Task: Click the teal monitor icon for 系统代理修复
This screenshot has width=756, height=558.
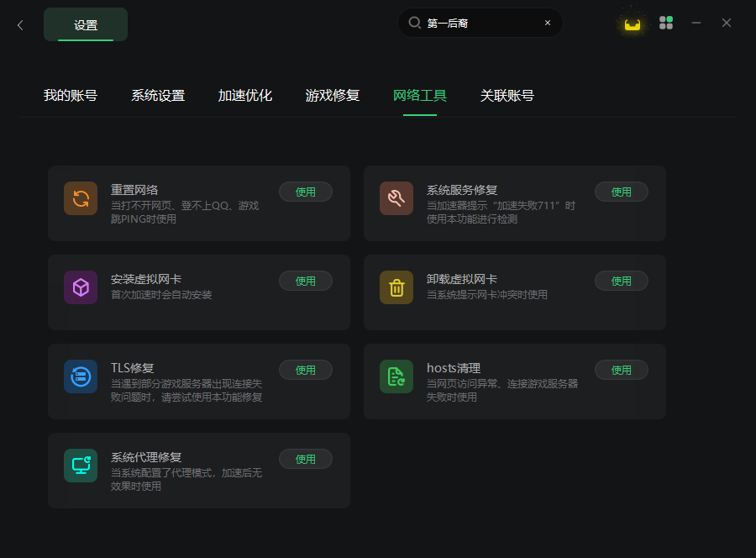Action: click(x=81, y=466)
